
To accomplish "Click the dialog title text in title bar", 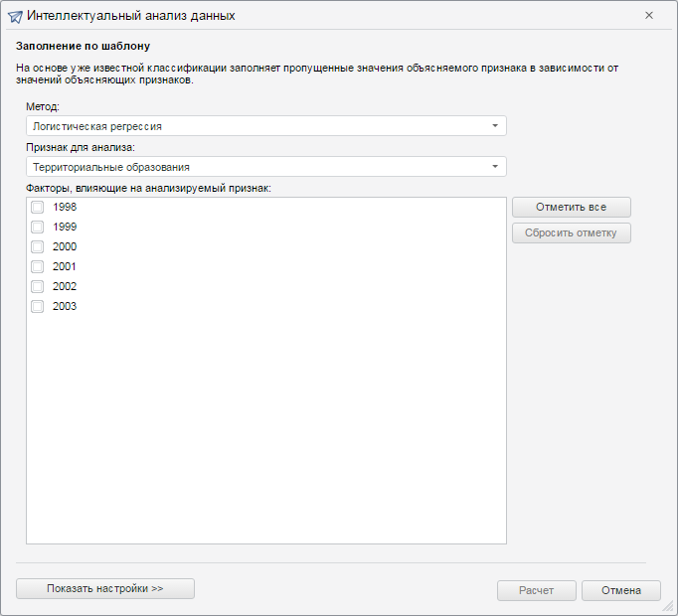I will 131,16.
